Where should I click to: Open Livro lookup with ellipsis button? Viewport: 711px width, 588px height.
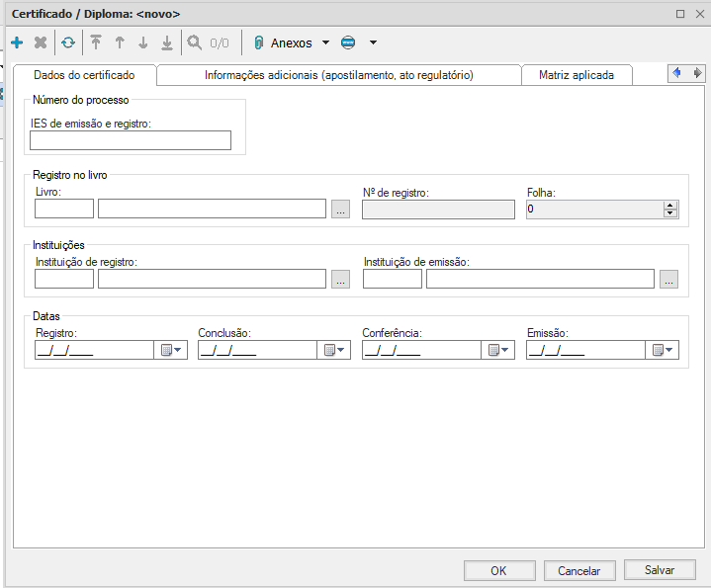[341, 210]
